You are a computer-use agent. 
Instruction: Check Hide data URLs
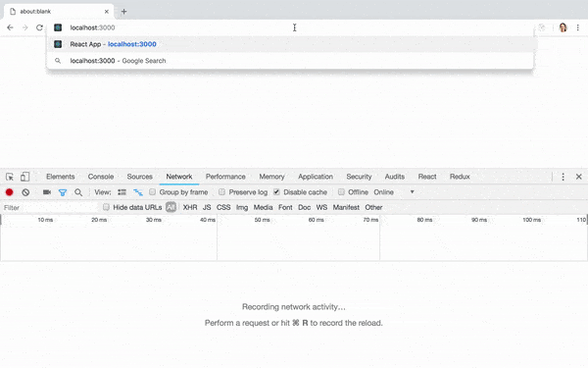pyautogui.click(x=106, y=207)
